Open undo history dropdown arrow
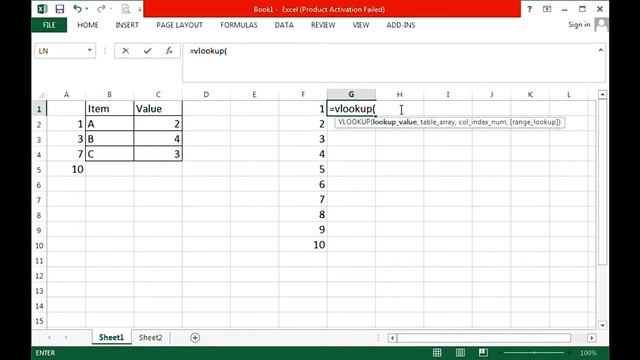 [87, 9]
